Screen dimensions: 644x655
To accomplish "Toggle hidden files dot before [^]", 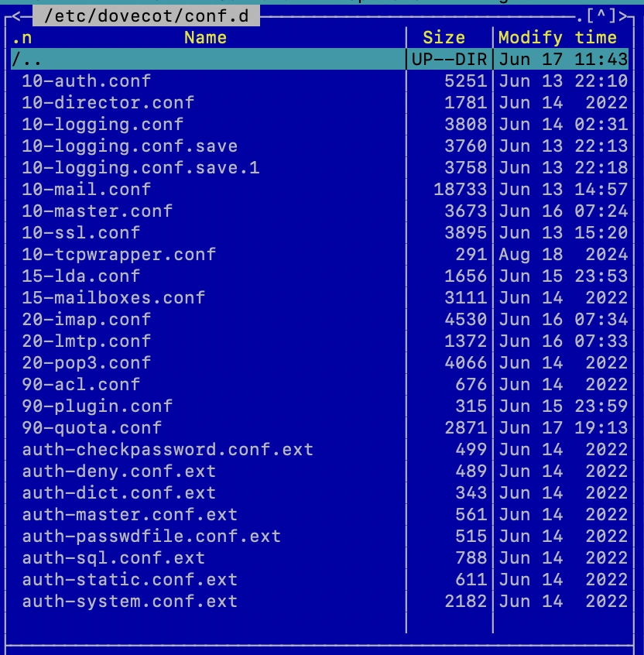I will point(581,15).
